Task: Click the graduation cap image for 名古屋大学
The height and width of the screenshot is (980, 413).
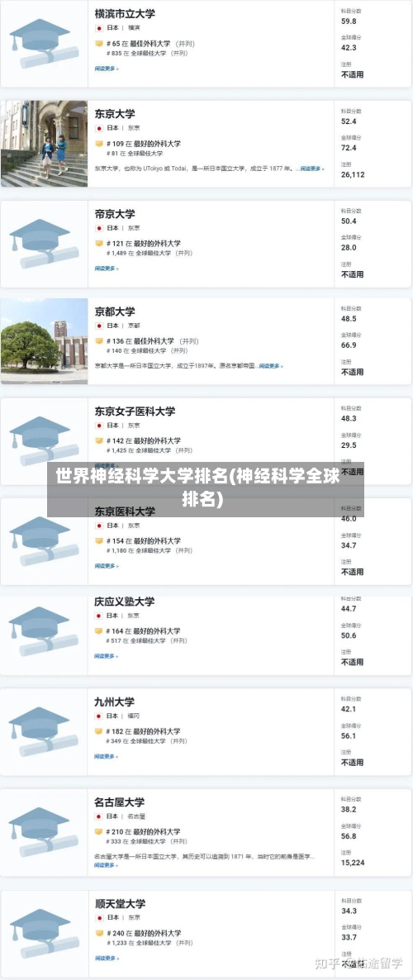Action: click(44, 832)
